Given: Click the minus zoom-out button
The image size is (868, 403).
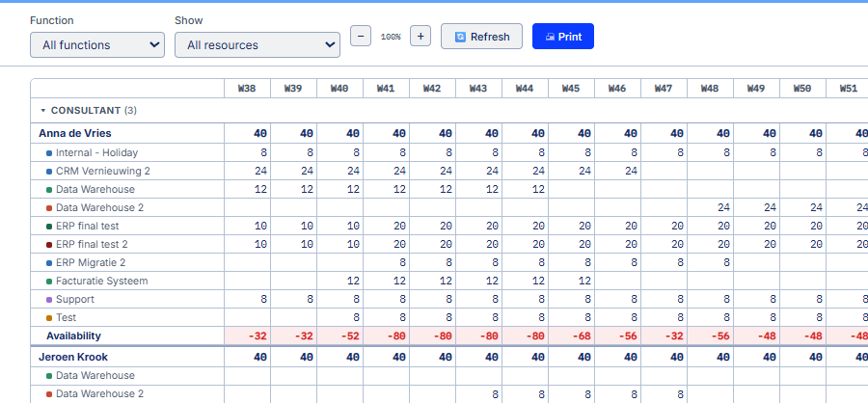Looking at the screenshot, I should coord(361,37).
